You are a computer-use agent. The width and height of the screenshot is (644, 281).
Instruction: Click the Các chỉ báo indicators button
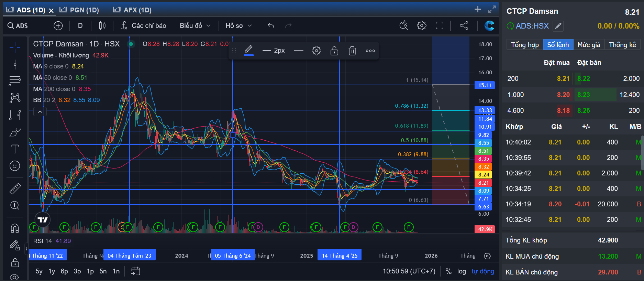click(x=143, y=25)
